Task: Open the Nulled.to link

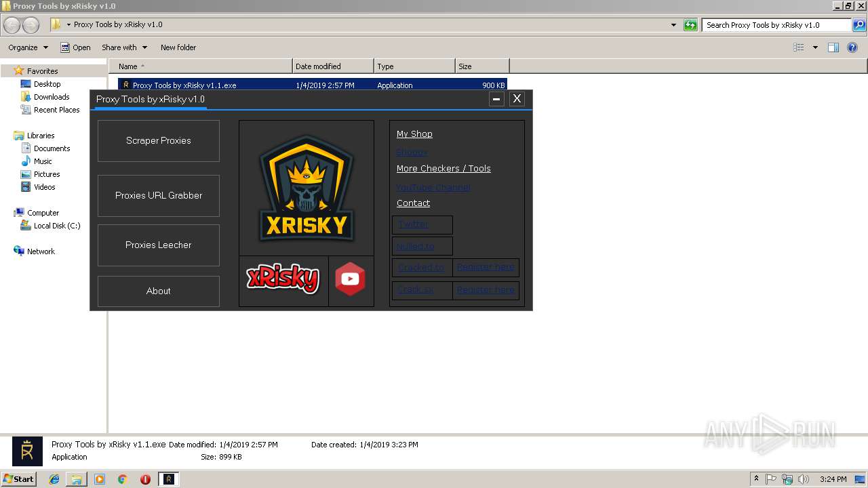Action: (416, 246)
